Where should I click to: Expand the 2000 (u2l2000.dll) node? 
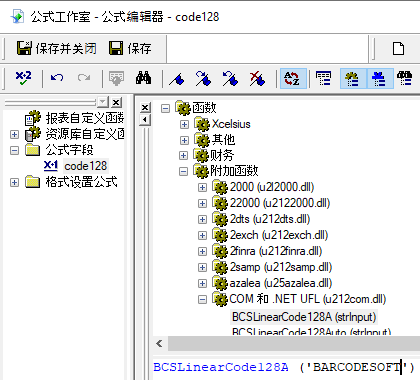click(x=202, y=187)
